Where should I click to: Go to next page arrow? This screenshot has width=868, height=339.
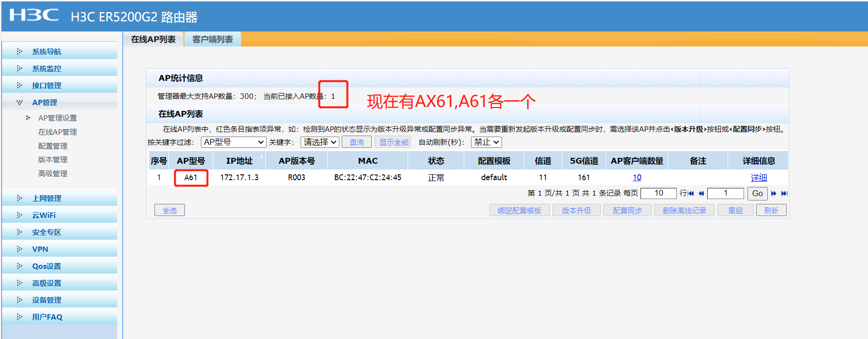[x=774, y=194]
